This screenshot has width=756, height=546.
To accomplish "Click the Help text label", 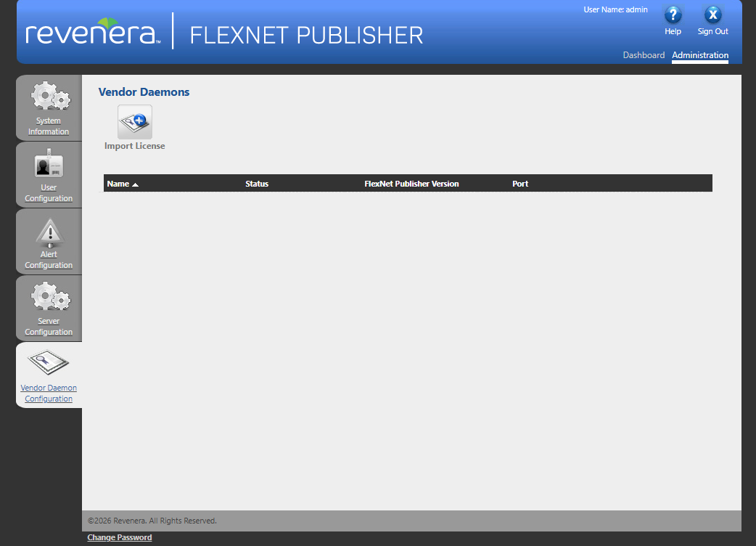I will (673, 31).
